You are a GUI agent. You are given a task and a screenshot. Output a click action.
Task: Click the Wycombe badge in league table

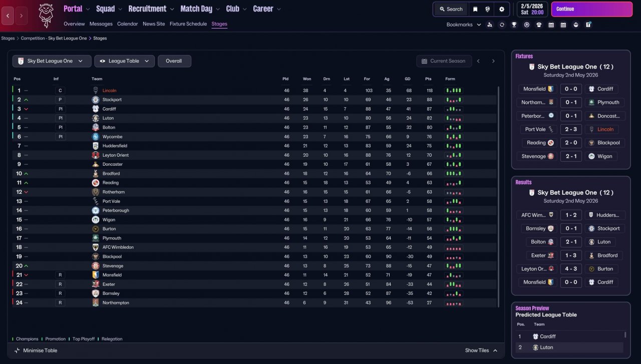(x=96, y=137)
